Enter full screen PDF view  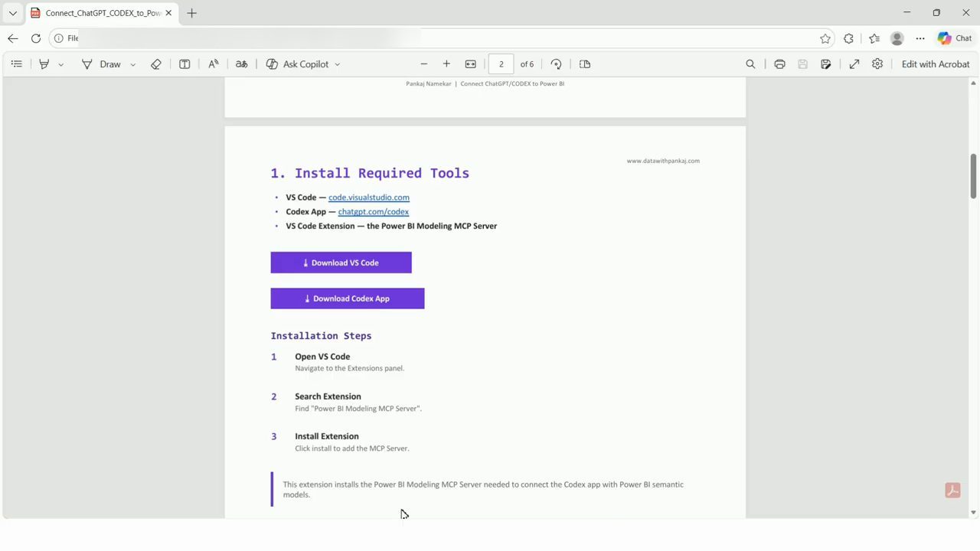854,64
